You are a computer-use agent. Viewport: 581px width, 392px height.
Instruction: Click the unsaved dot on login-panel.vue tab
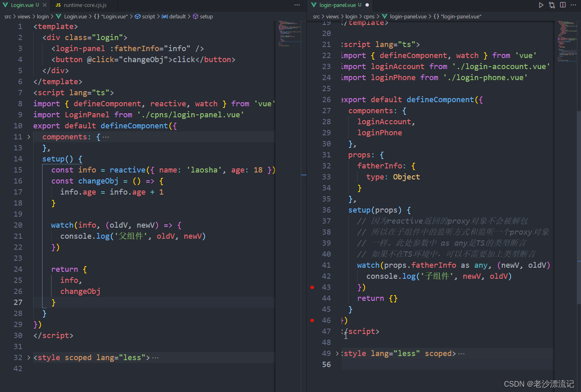(x=367, y=5)
